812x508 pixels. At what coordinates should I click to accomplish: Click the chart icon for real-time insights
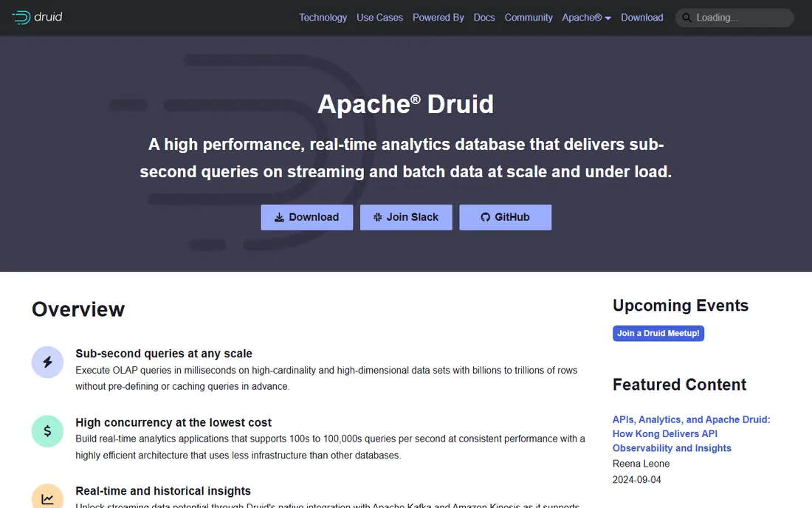[47, 497]
